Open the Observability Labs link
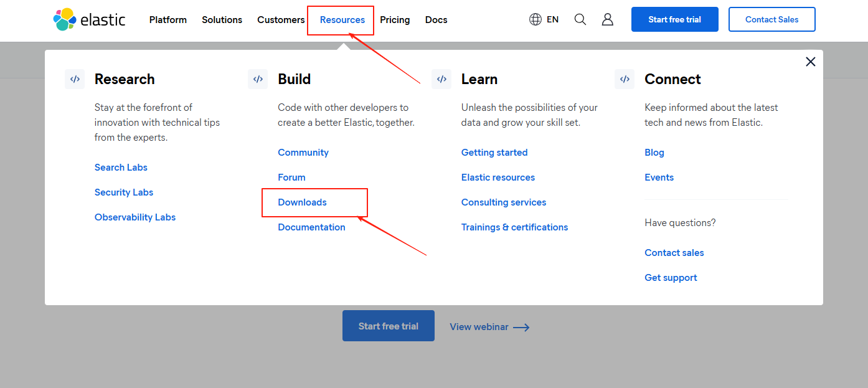Viewport: 868px width, 388px height. (x=135, y=217)
